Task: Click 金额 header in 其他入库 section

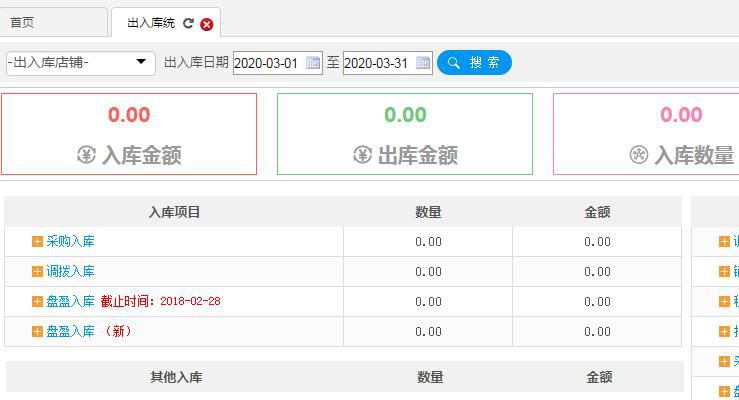Action: [x=599, y=377]
